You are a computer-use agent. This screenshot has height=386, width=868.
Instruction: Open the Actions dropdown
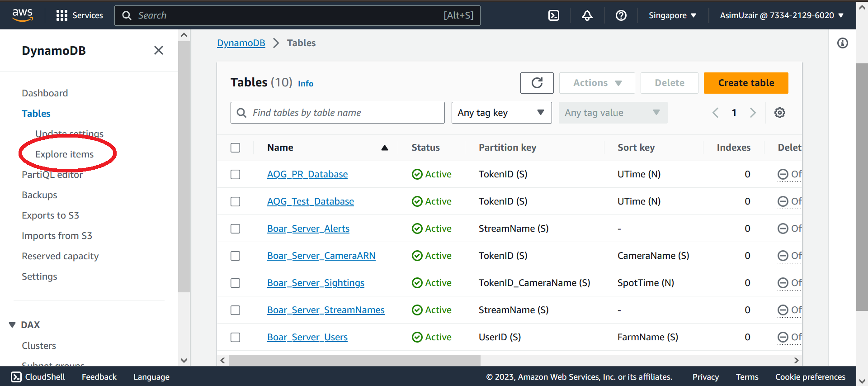(597, 83)
